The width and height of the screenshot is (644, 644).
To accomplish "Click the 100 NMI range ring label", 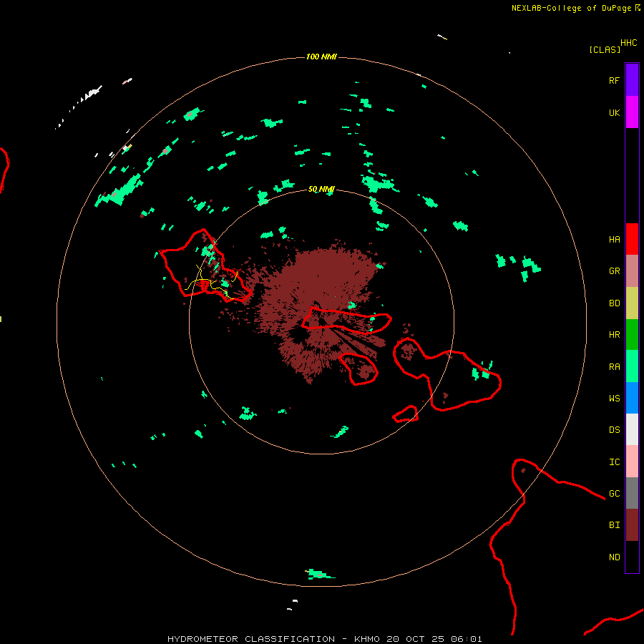I will click(x=321, y=57).
